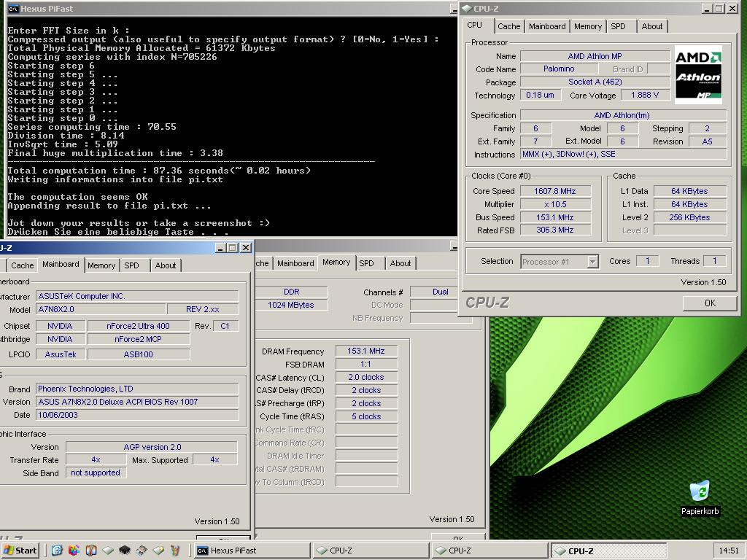Launch sixth quick launch icon right of black chip

(x=142, y=551)
